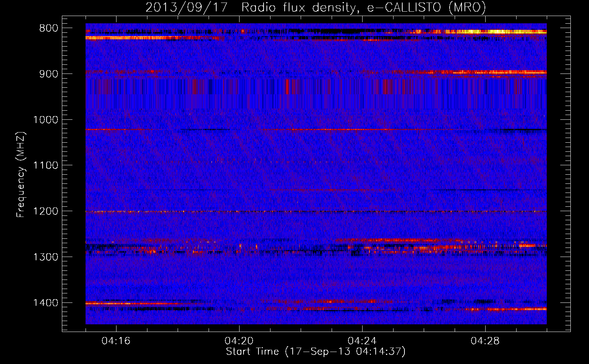Click the 800 frequency tick label
This screenshot has height=364, width=589.
coord(49,28)
